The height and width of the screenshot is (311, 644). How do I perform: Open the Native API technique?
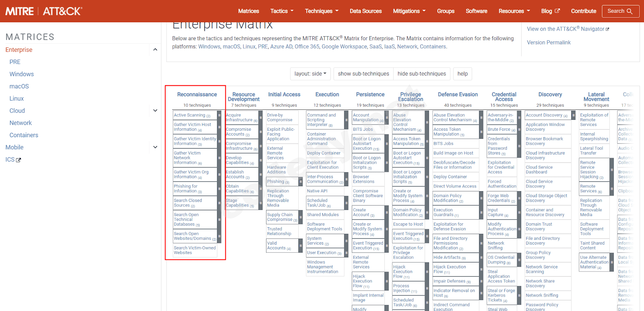tap(317, 191)
